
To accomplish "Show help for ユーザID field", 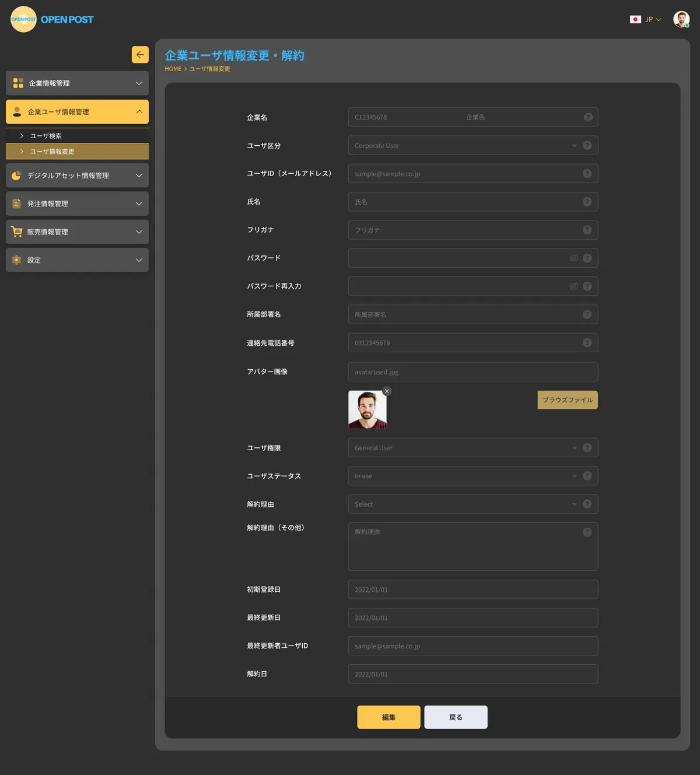I will click(587, 174).
